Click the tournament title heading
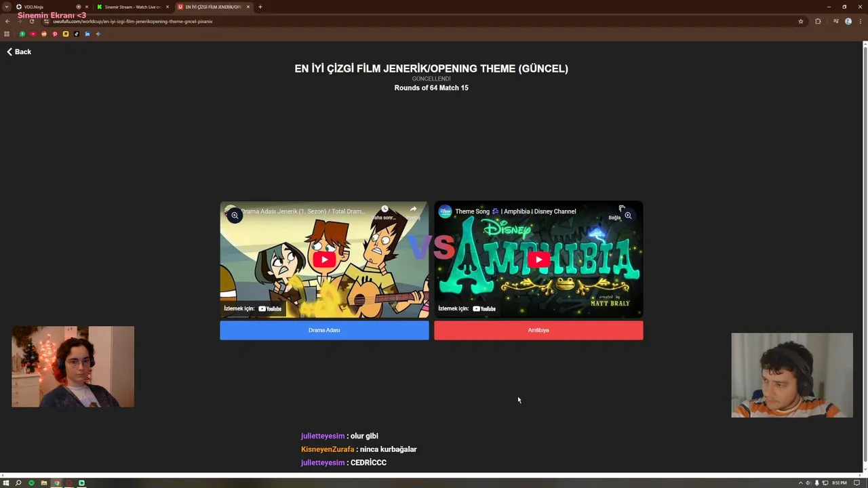Viewport: 868px width, 488px height. click(x=431, y=68)
